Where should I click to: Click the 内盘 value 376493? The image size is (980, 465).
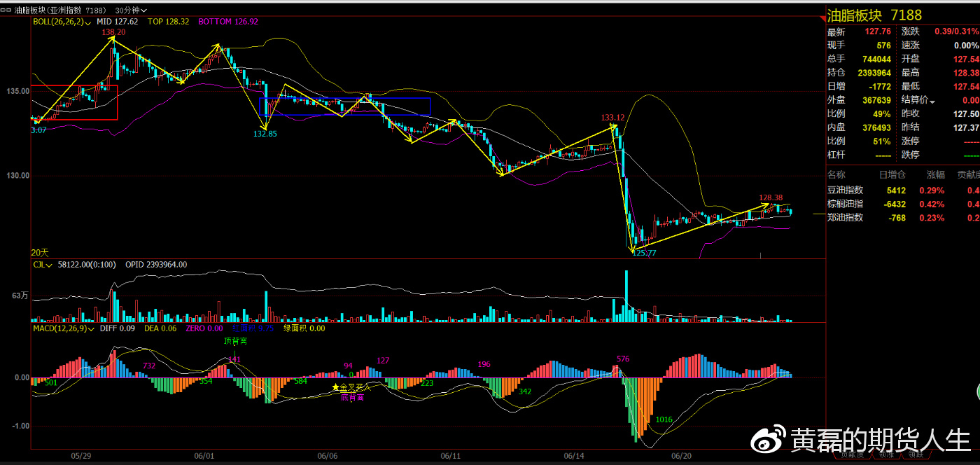click(x=876, y=127)
